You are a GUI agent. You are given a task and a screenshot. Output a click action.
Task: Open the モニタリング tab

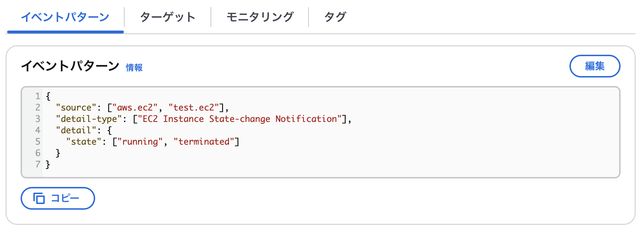click(x=260, y=17)
